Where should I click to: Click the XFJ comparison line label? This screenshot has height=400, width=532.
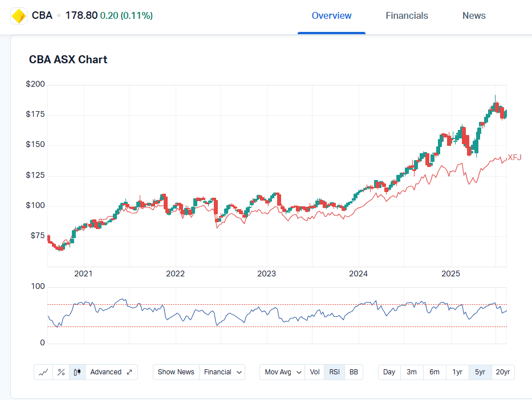coord(514,157)
